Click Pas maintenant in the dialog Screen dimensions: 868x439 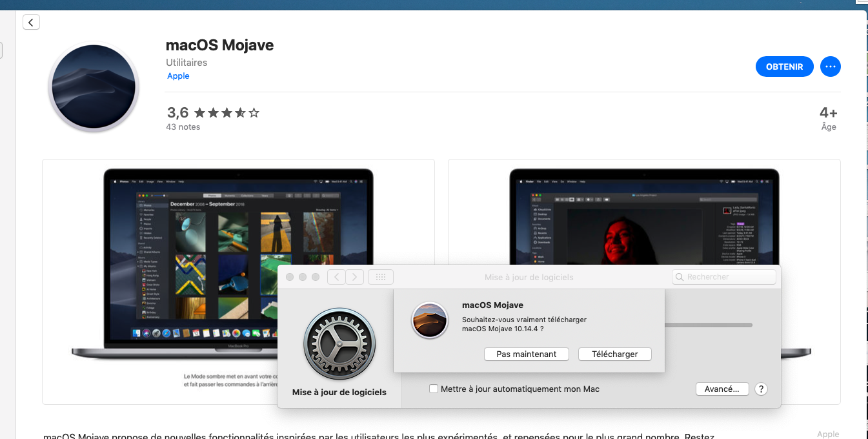(x=526, y=354)
